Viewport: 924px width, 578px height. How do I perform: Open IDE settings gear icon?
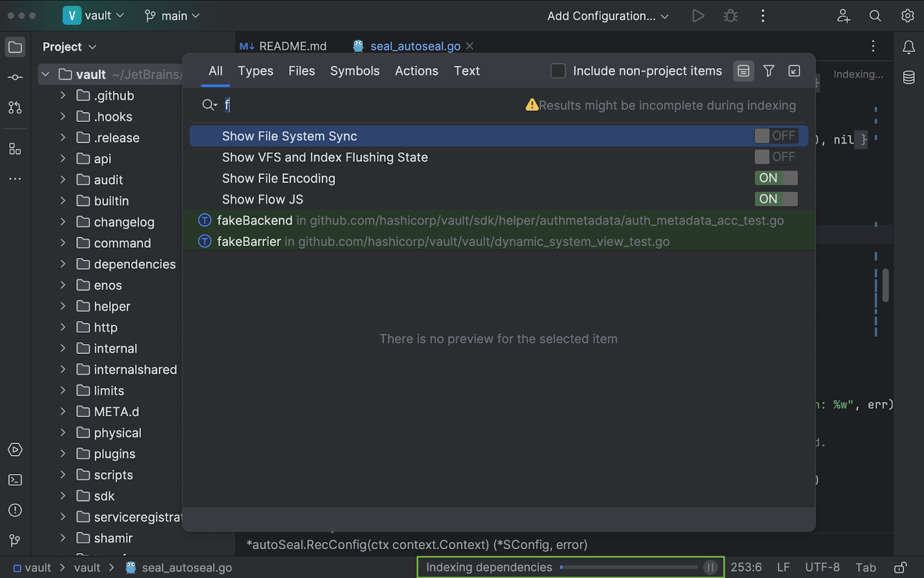tap(908, 16)
